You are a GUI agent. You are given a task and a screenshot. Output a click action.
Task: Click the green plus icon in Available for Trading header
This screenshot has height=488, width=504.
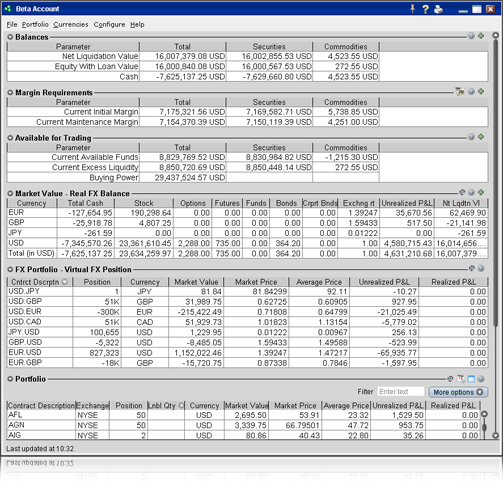point(481,136)
